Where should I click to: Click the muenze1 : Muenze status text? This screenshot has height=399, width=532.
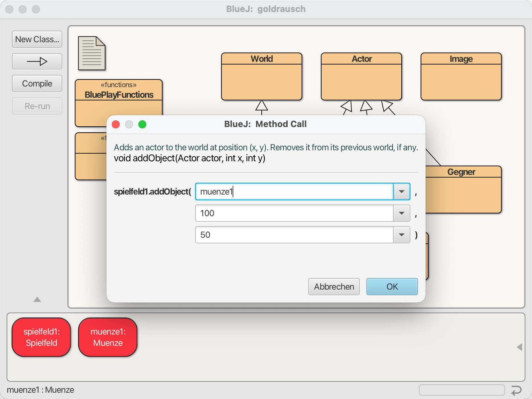[41, 390]
